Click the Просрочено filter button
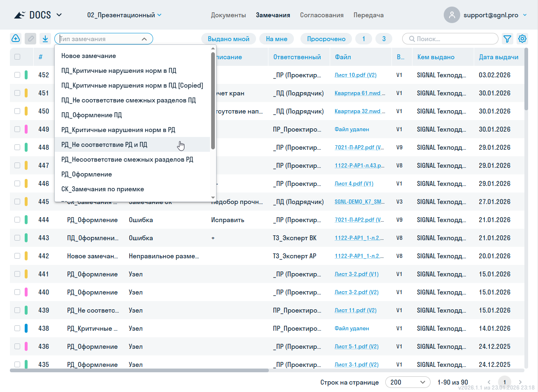Screen dimensions: 538x392 pyautogui.click(x=326, y=39)
